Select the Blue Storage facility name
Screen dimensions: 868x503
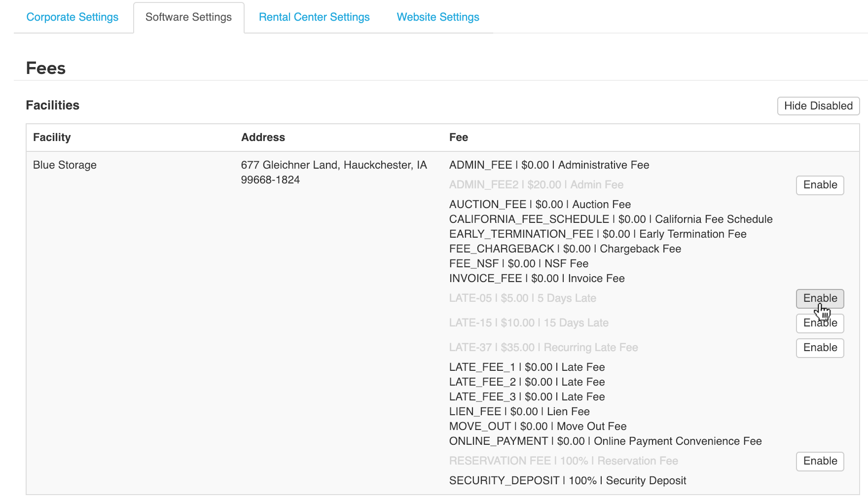(x=65, y=165)
